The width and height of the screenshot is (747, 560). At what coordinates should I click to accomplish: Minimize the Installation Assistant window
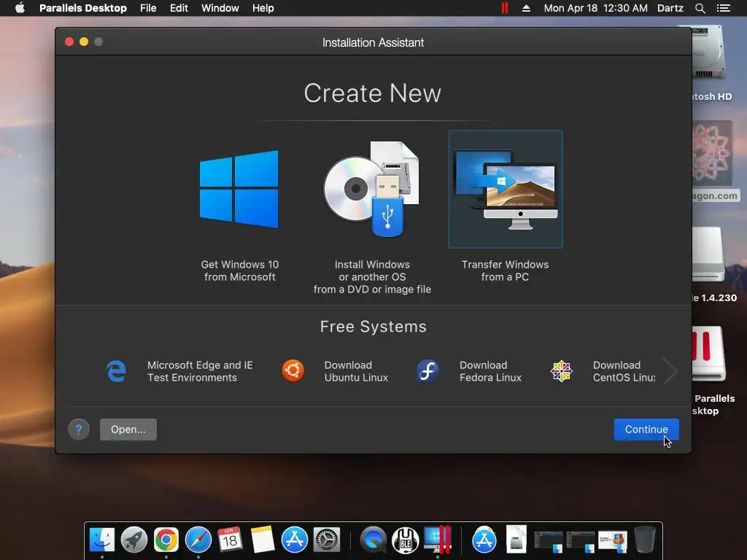click(84, 42)
